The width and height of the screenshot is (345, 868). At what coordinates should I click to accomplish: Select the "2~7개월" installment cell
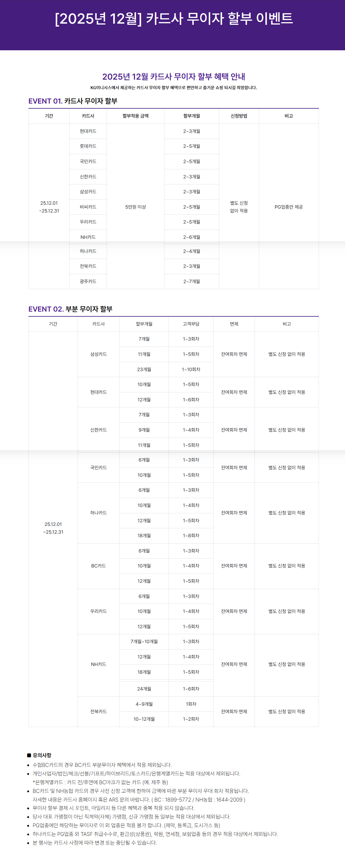(192, 281)
